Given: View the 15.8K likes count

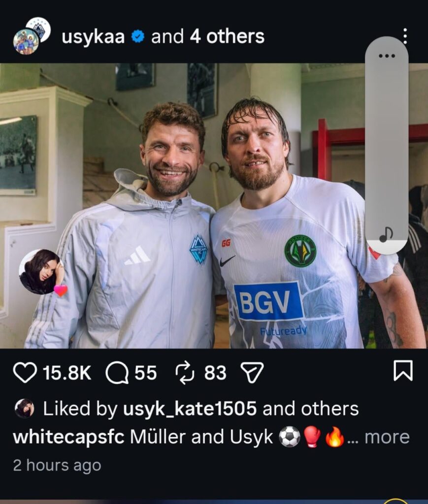Looking at the screenshot, I should [67, 373].
